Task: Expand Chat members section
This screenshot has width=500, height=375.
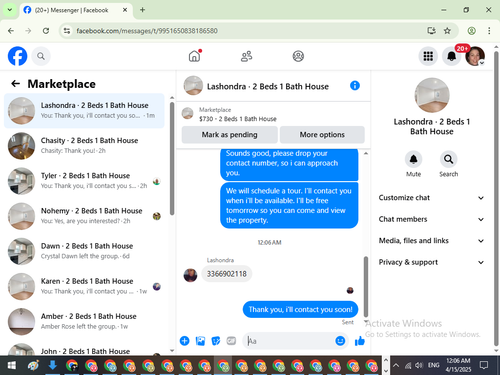Action: click(431, 219)
